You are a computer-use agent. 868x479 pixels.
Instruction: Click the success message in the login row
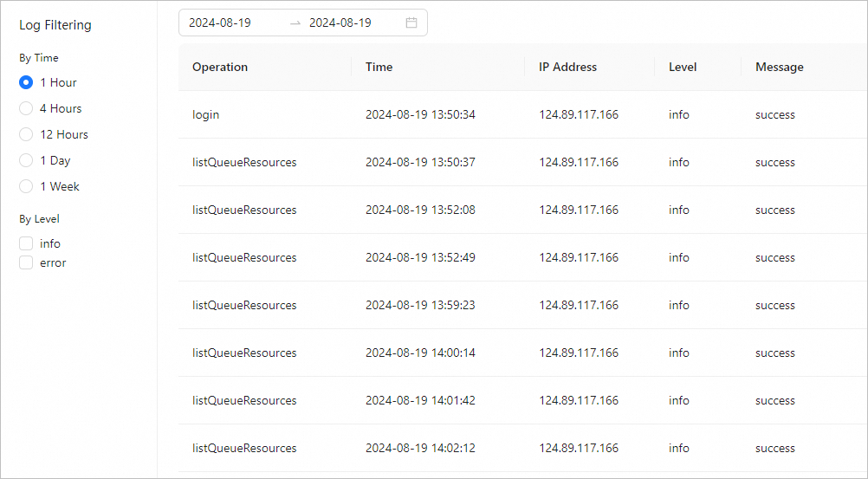(x=775, y=114)
